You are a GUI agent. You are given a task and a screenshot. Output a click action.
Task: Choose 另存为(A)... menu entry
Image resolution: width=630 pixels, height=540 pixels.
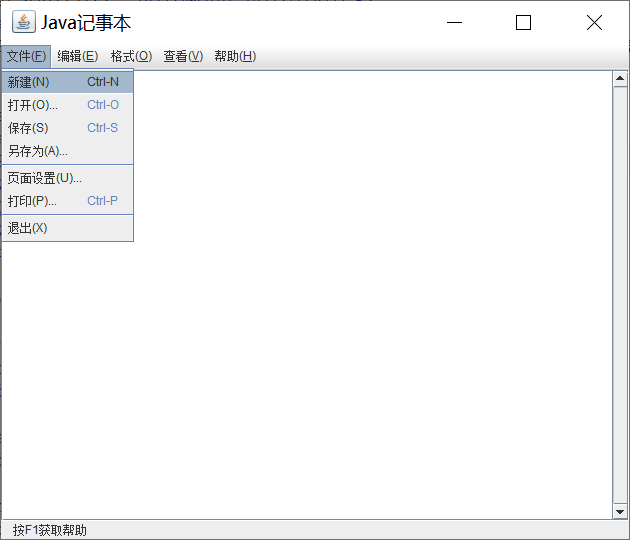pyautogui.click(x=68, y=151)
